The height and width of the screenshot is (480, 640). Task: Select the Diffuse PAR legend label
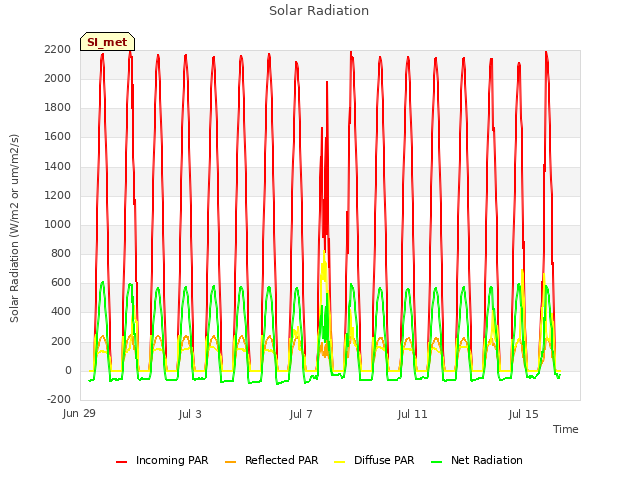point(384,460)
